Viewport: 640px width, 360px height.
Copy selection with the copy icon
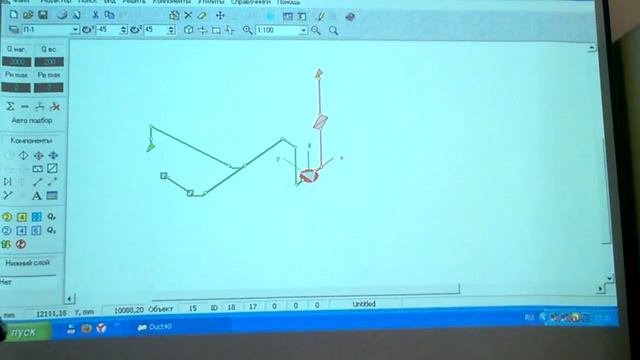pos(109,16)
